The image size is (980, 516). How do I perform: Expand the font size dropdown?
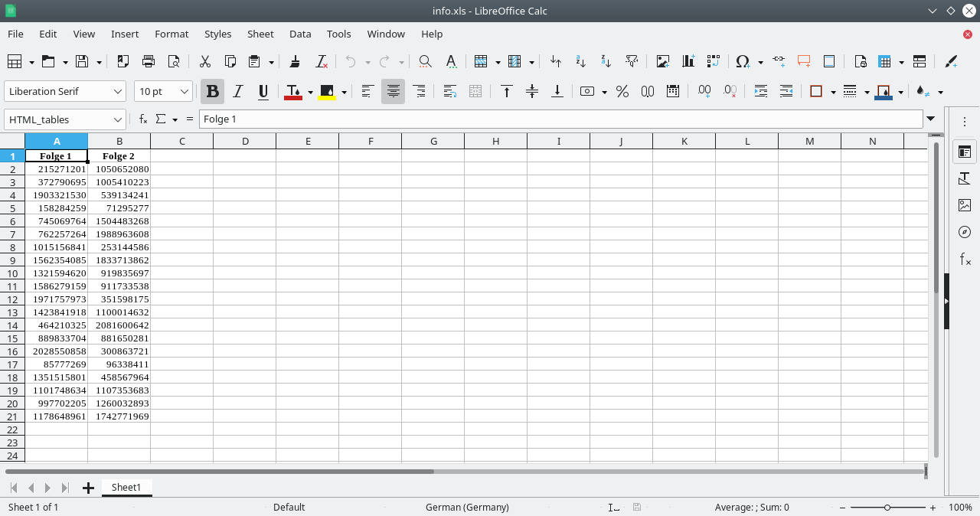point(185,92)
